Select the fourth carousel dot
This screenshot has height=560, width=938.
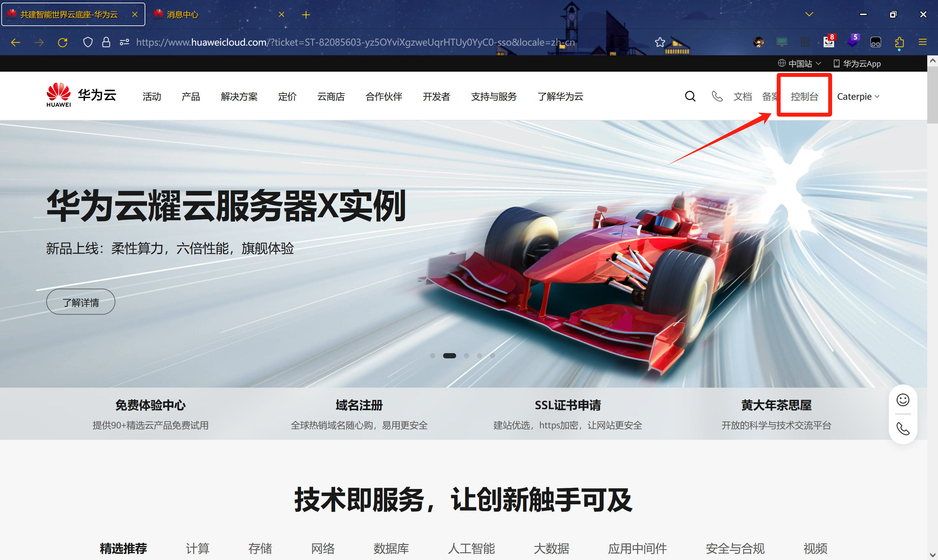click(479, 355)
